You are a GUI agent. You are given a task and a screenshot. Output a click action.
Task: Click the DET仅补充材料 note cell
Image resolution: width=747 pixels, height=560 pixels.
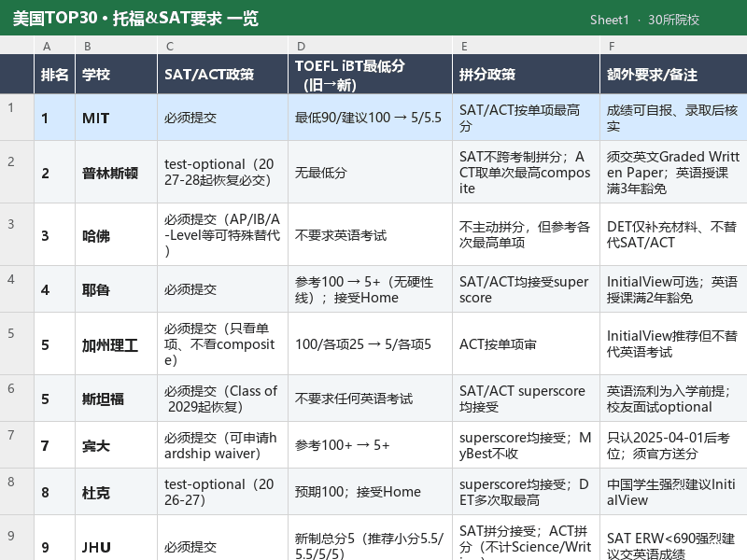click(673, 235)
